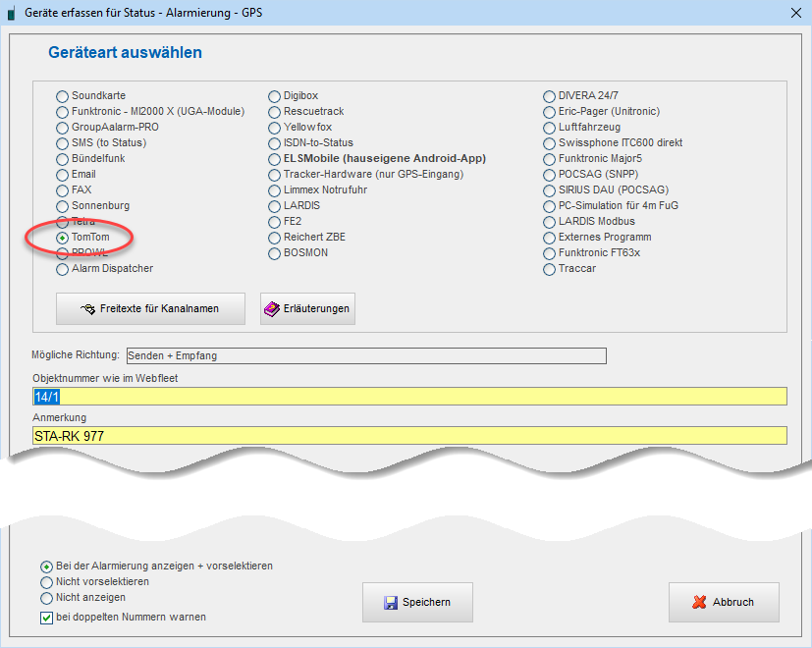Choose BOSMON as device type
812x648 pixels.
coord(276,253)
